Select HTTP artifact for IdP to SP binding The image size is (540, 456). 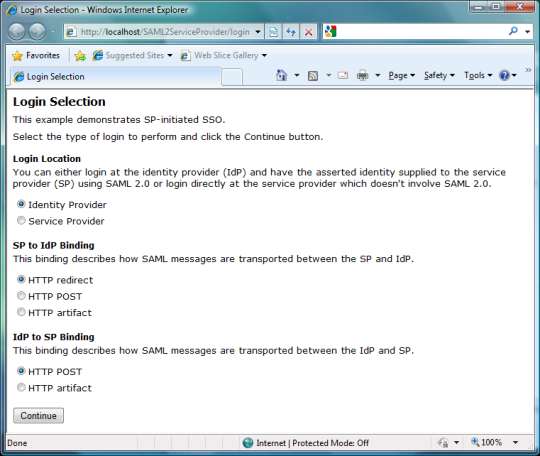point(21,387)
